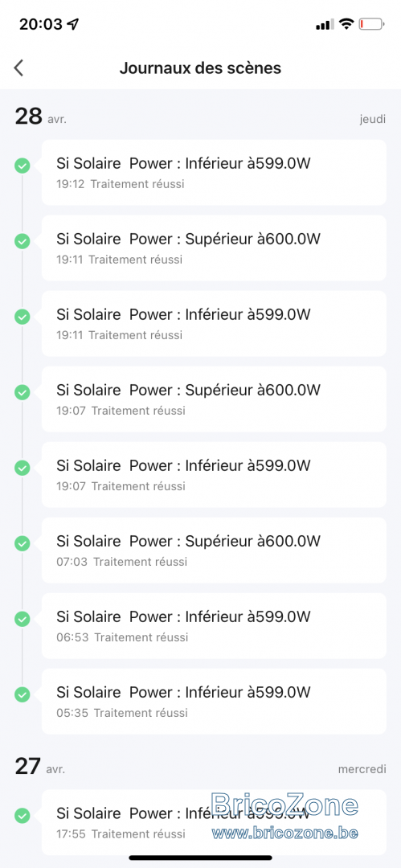Image resolution: width=401 pixels, height=868 pixels.
Task: Click green checkmark beside 05:35 log entry
Action: [23, 694]
